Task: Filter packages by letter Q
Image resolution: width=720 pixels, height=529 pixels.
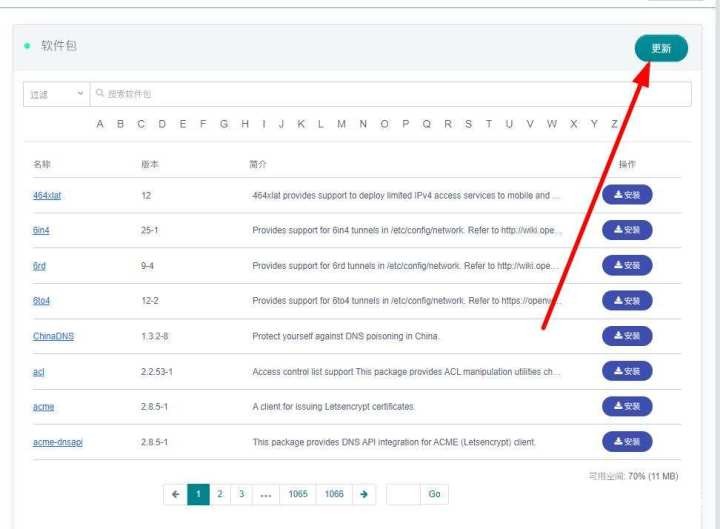Action: tap(427, 124)
